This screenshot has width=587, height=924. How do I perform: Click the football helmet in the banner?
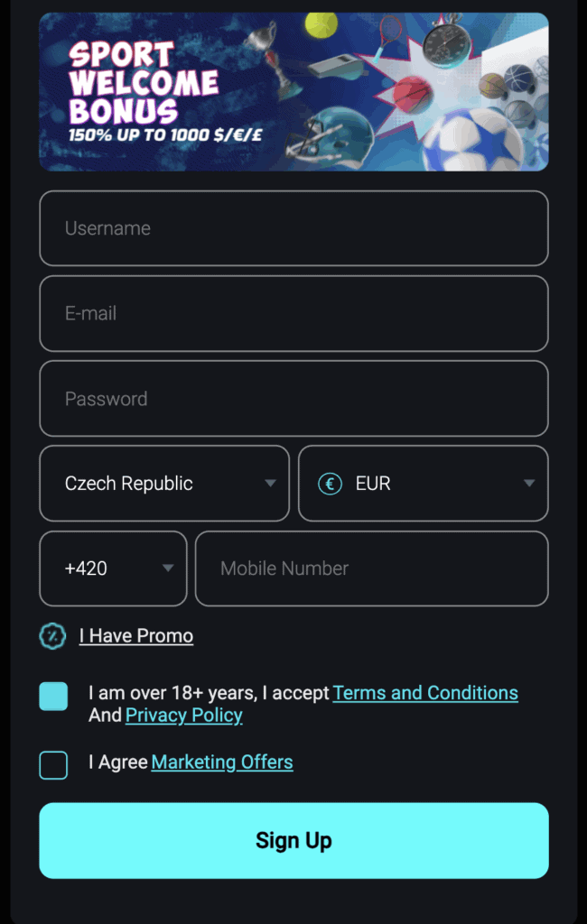[331, 135]
